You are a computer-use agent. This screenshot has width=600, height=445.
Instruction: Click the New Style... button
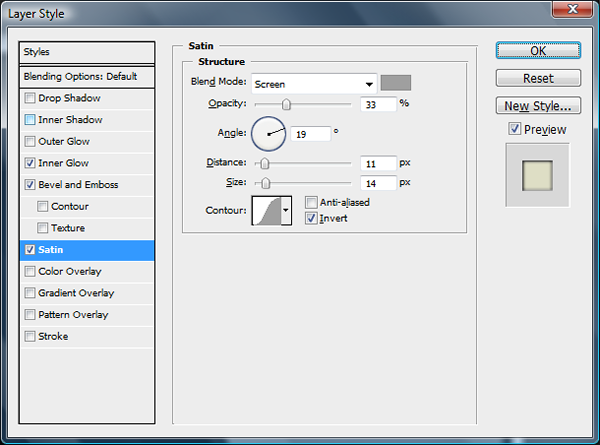click(x=538, y=105)
